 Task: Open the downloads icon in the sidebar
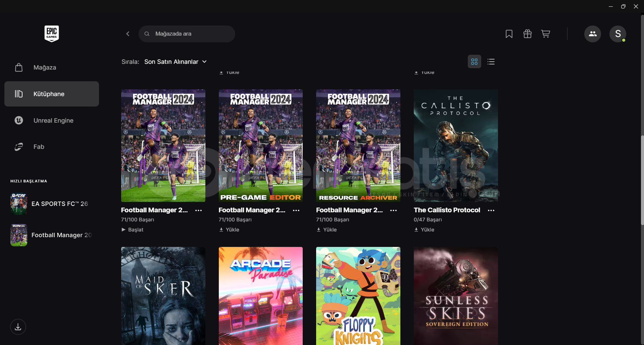[x=18, y=327]
